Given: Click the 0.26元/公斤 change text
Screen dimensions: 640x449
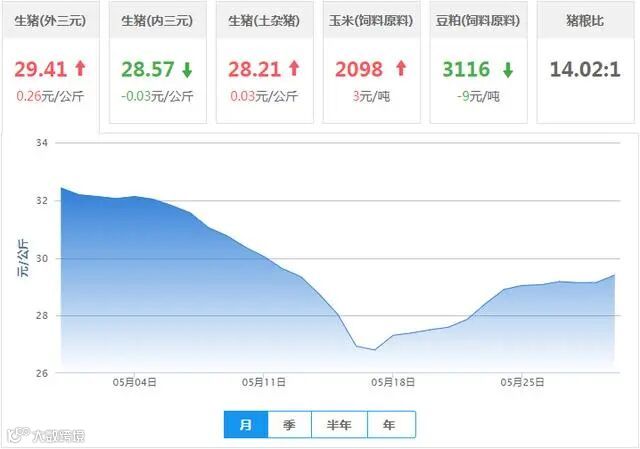Looking at the screenshot, I should pyautogui.click(x=50, y=96).
